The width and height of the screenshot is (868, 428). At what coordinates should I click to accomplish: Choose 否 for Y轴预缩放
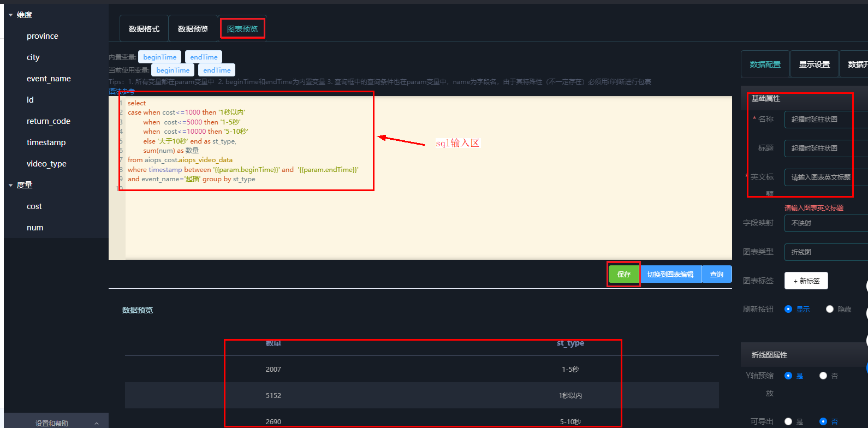pyautogui.click(x=823, y=376)
